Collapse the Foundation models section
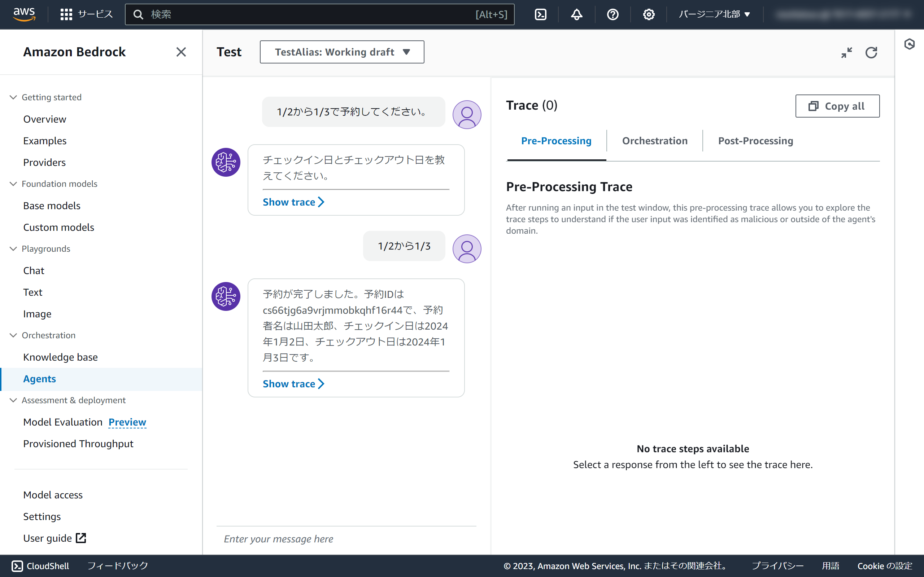The height and width of the screenshot is (577, 924). pyautogui.click(x=13, y=184)
